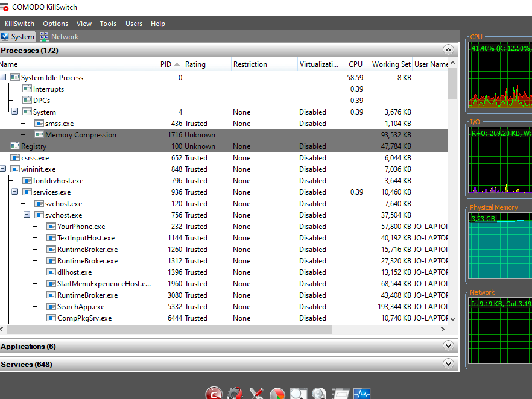This screenshot has height=399, width=532.
Task: Minimize the KillSwitch window
Action: [x=514, y=7]
